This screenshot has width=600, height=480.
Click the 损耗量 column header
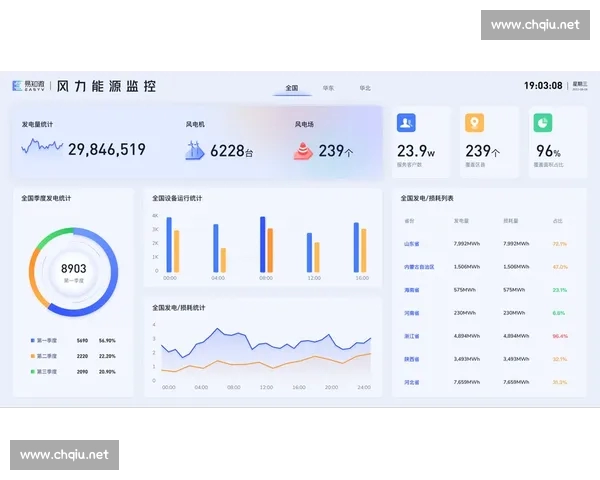point(510,221)
